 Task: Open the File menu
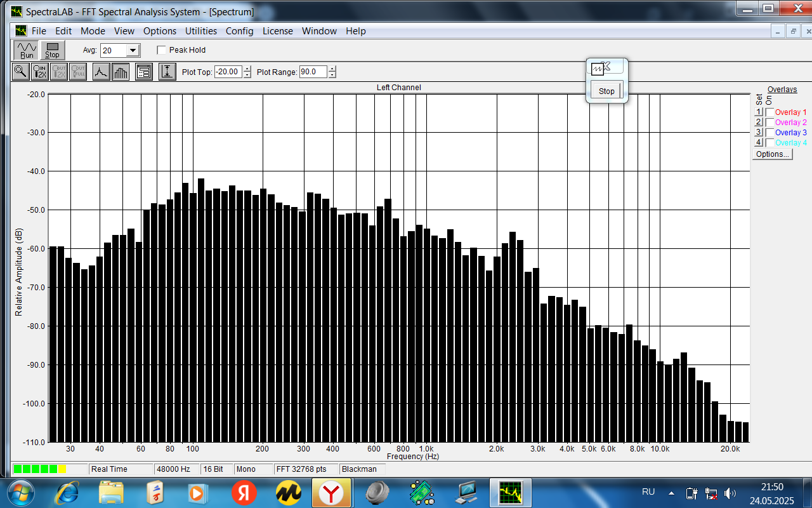click(39, 30)
